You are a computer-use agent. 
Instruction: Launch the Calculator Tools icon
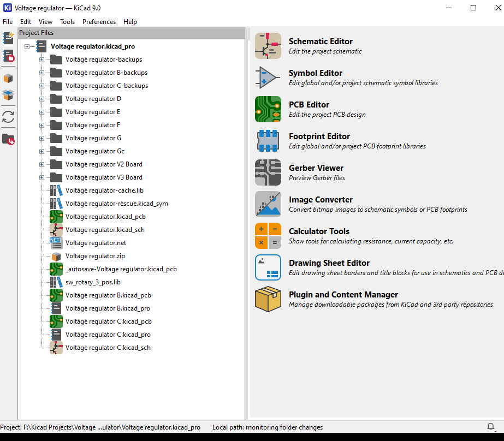coord(268,236)
